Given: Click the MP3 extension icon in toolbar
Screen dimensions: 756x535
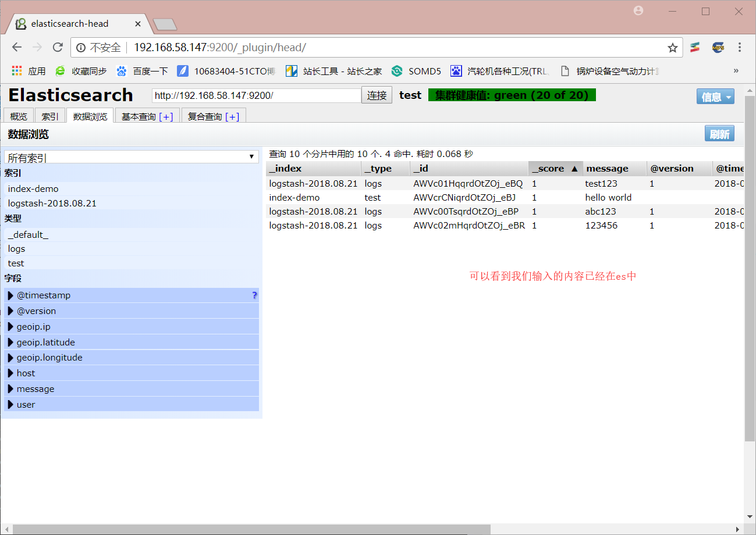Looking at the screenshot, I should pyautogui.click(x=718, y=48).
